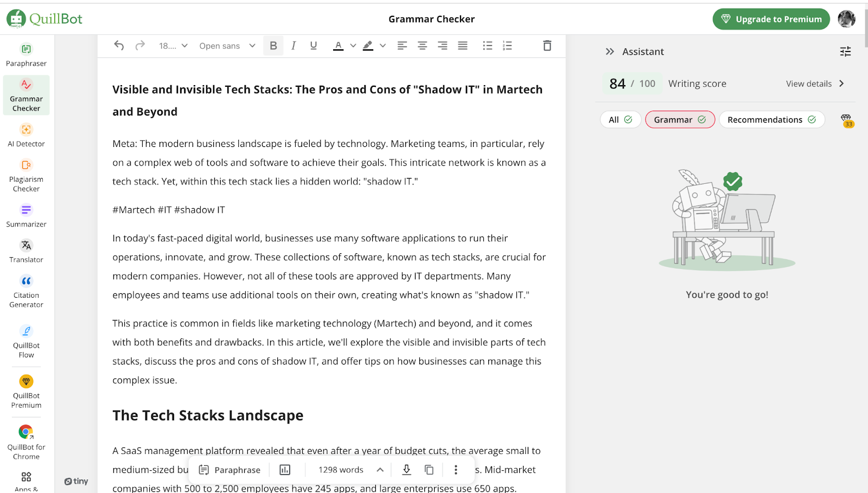
Task: Open the Plagiarism Checker tool
Action: (26, 176)
